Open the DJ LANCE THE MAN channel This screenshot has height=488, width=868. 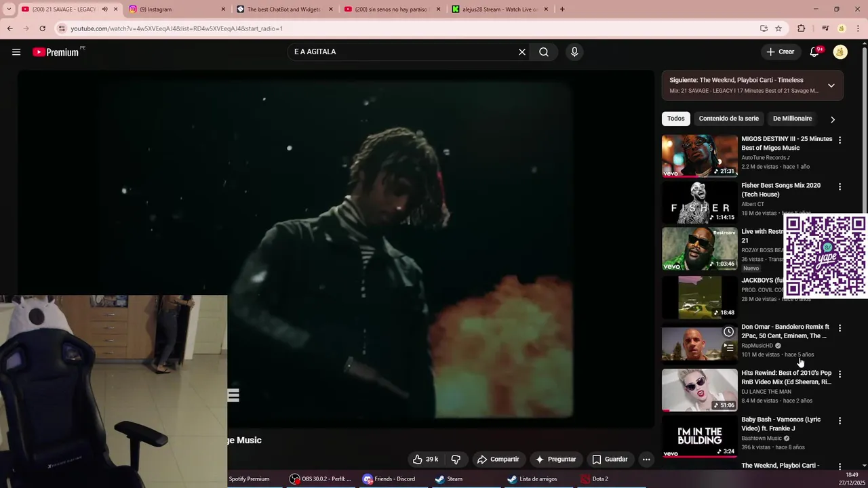[766, 392]
